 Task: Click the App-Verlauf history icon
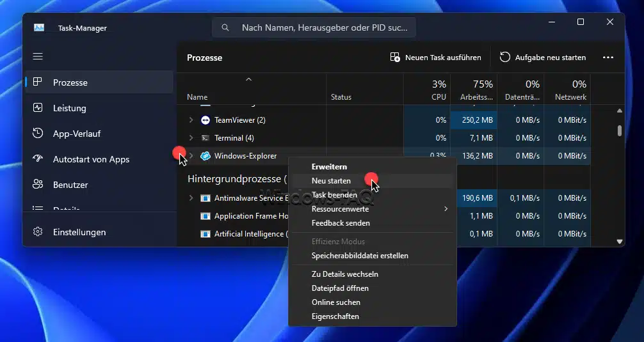tap(37, 133)
